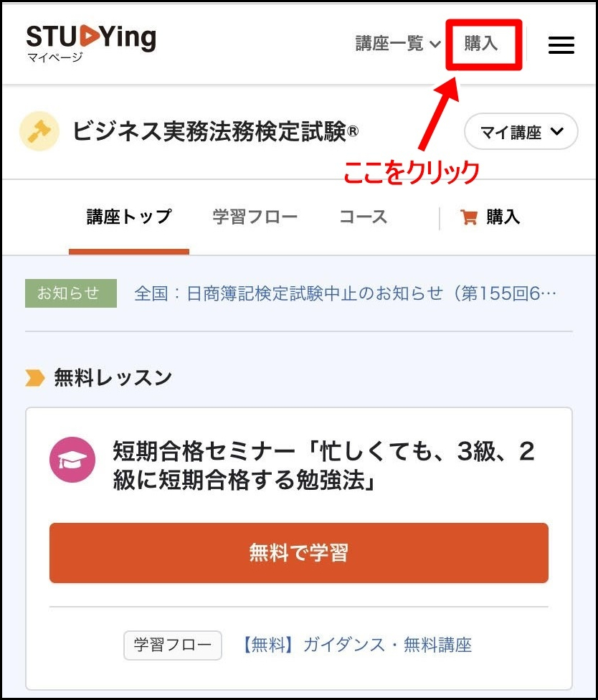
Task: Click the orange 無料で学習 button
Action: coord(298,553)
